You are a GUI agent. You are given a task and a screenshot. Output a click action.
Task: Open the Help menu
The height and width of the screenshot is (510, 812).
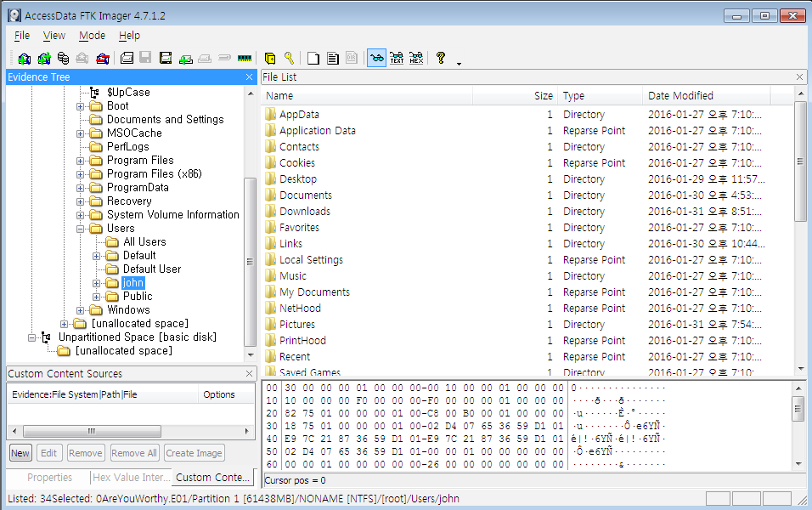coord(129,35)
